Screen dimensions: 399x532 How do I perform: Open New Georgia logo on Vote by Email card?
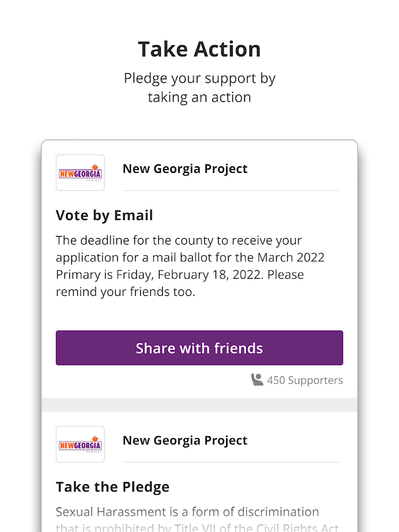tap(80, 173)
